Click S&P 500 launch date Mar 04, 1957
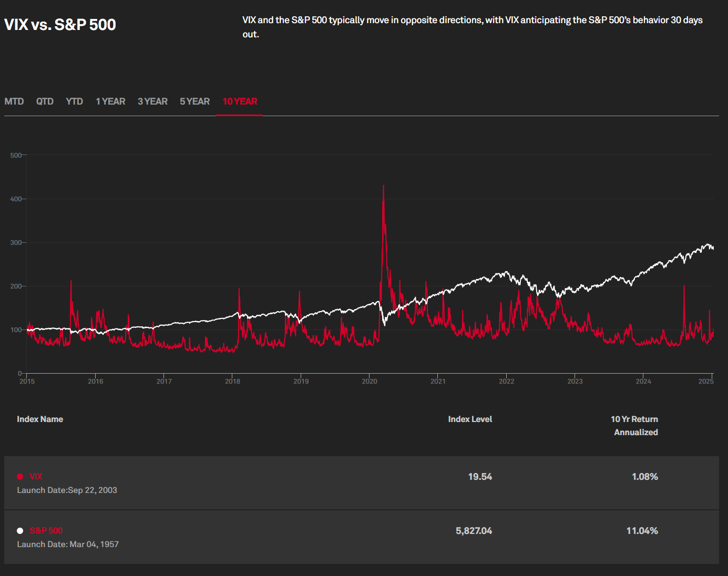This screenshot has width=728, height=576. 68,544
